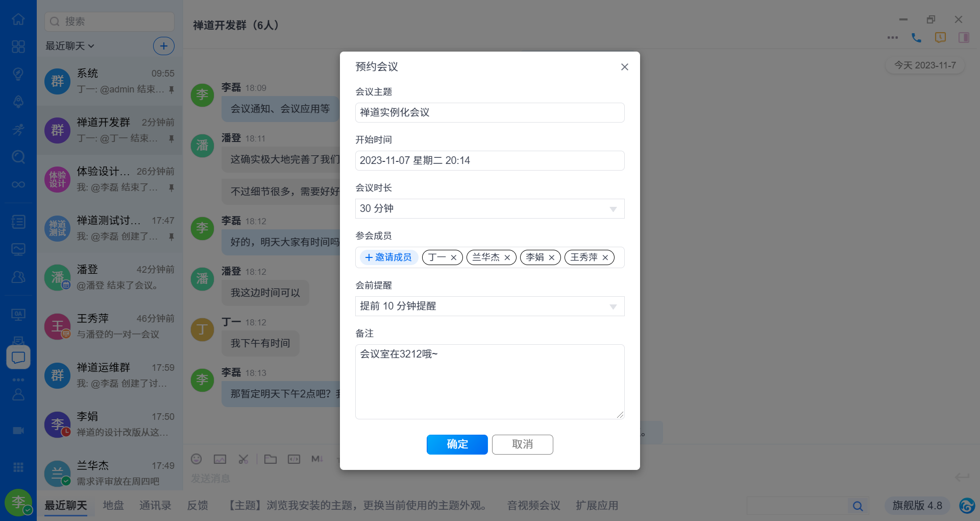The width and height of the screenshot is (980, 521).
Task: Click the green 李 user avatar at bottom-left
Action: tap(18, 502)
